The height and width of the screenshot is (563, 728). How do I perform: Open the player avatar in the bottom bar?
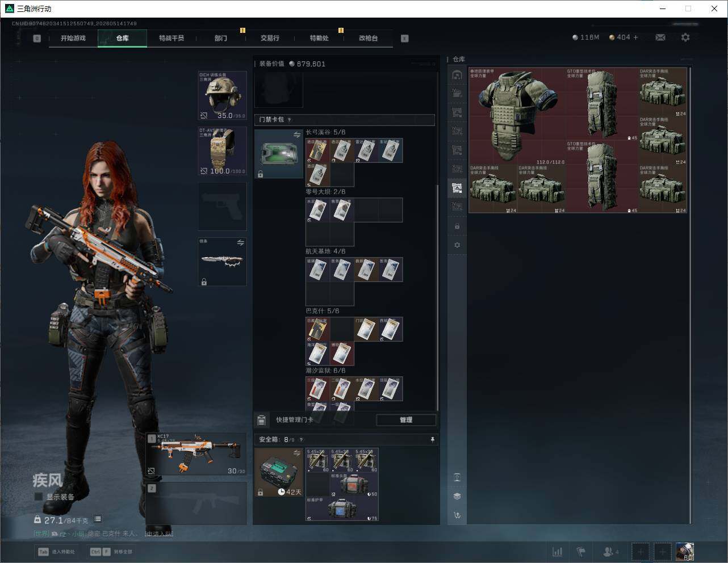(685, 552)
